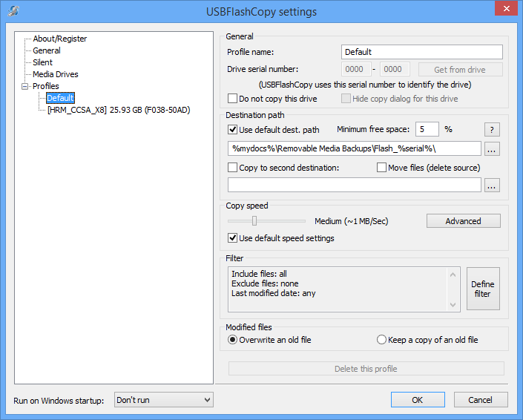Click the USBFlashCopy app icon in title bar

click(13, 10)
